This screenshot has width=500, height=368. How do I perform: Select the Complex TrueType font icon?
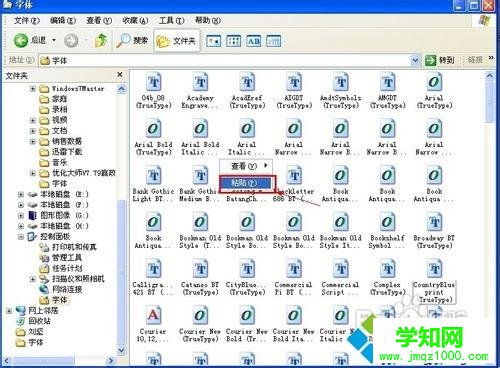click(387, 269)
